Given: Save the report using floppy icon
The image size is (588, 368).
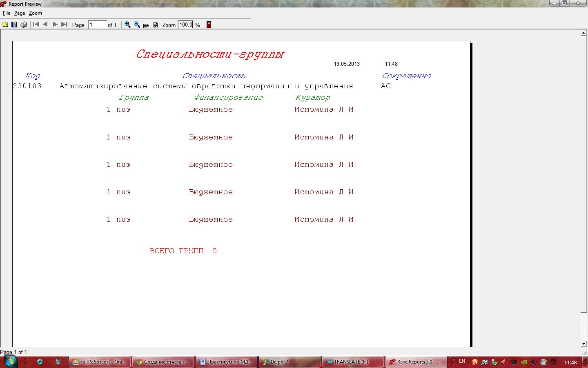Looking at the screenshot, I should coord(14,25).
